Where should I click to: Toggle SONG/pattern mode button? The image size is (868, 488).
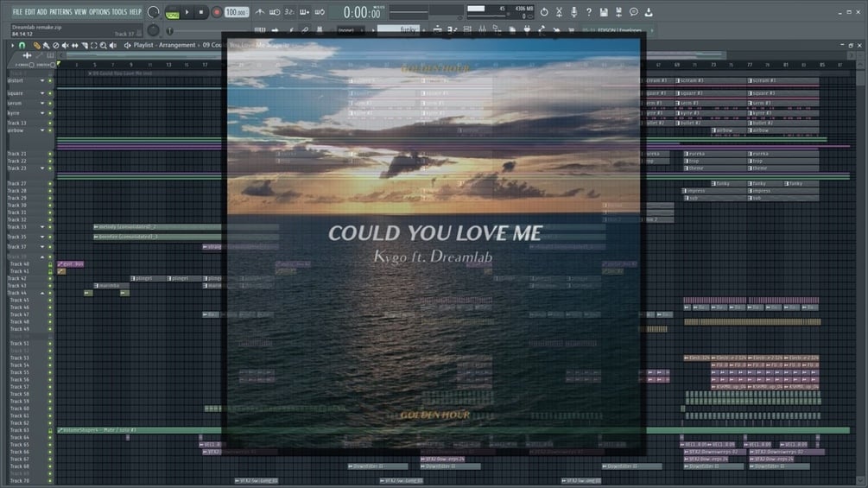coord(172,12)
